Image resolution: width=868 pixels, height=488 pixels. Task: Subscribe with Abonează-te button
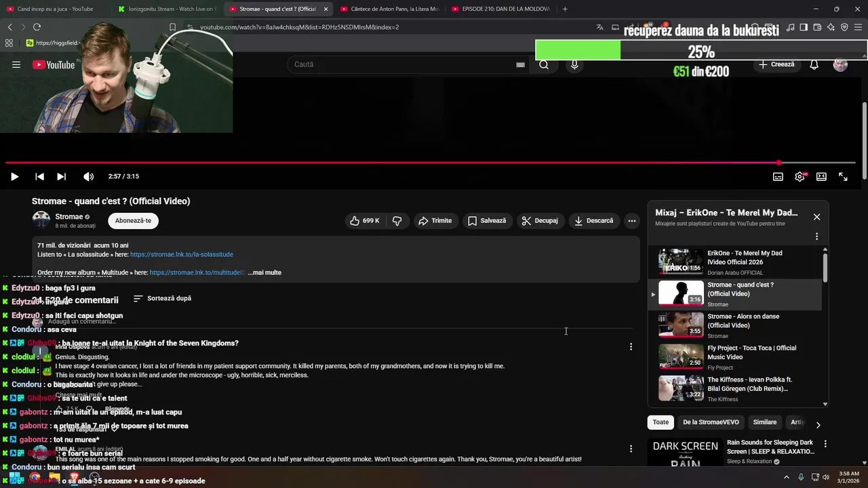(x=133, y=220)
